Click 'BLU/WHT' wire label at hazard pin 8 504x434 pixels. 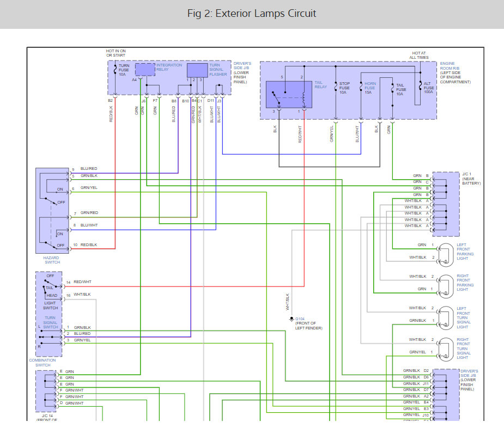(89, 225)
